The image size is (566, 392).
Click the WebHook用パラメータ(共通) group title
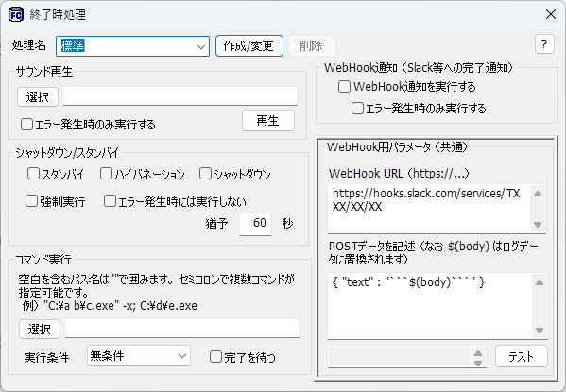[397, 147]
